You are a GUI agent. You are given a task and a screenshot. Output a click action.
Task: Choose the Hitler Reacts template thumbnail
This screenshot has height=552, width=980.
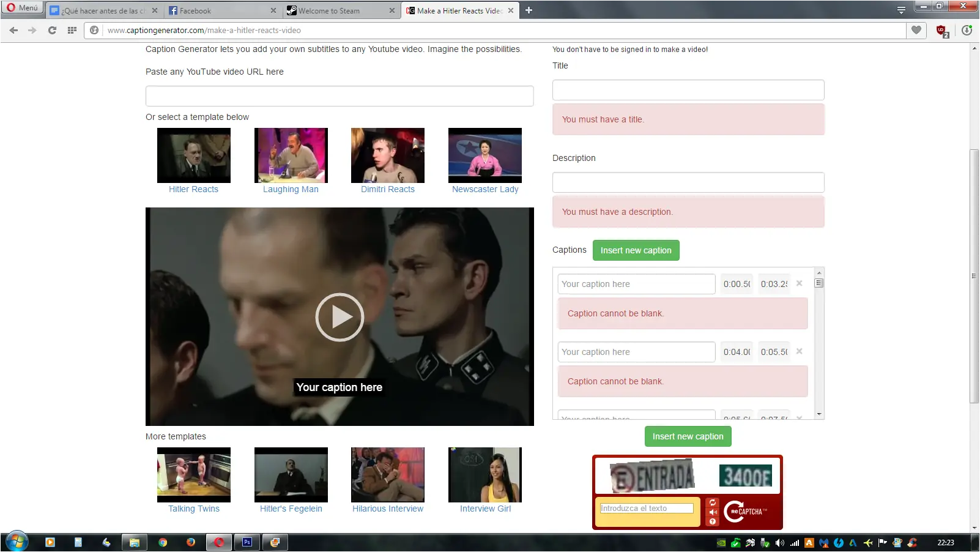point(194,155)
